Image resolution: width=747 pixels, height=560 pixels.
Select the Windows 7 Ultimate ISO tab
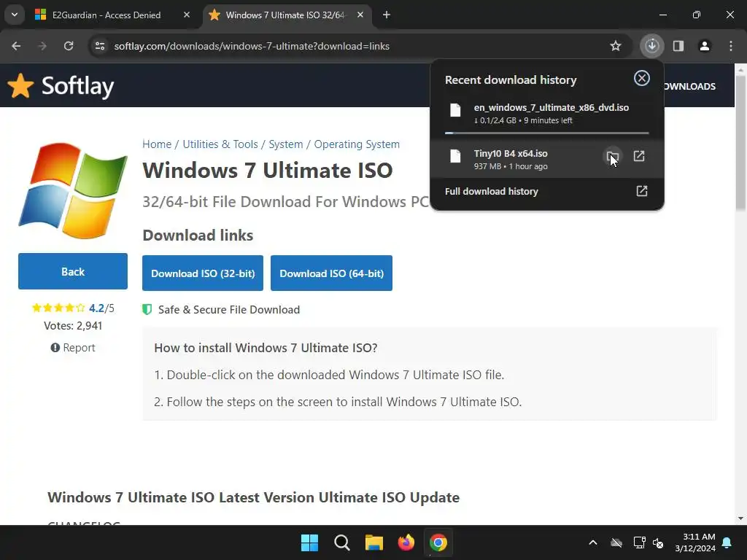point(285,15)
